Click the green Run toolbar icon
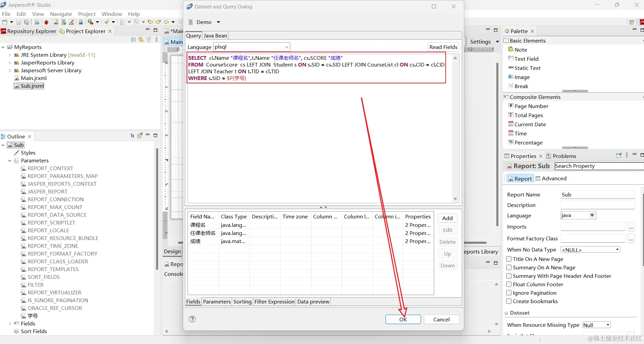Screen dimensions: 644x344 click(90, 22)
